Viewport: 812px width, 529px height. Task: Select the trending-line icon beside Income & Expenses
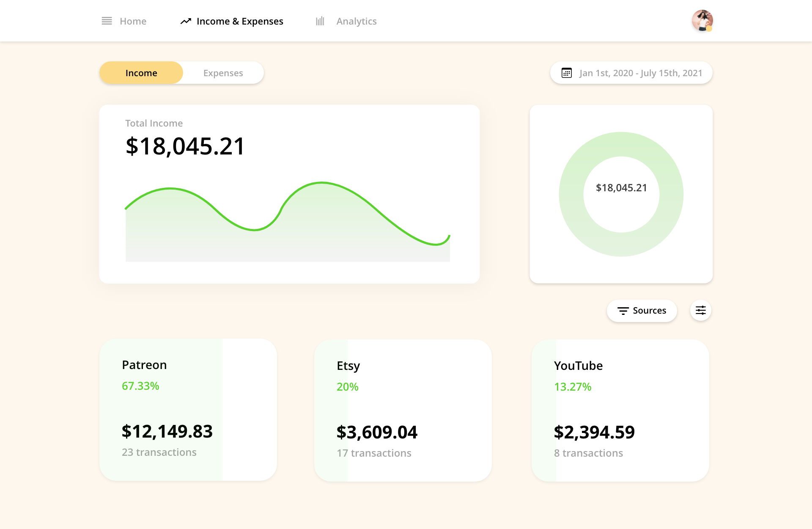(x=185, y=21)
